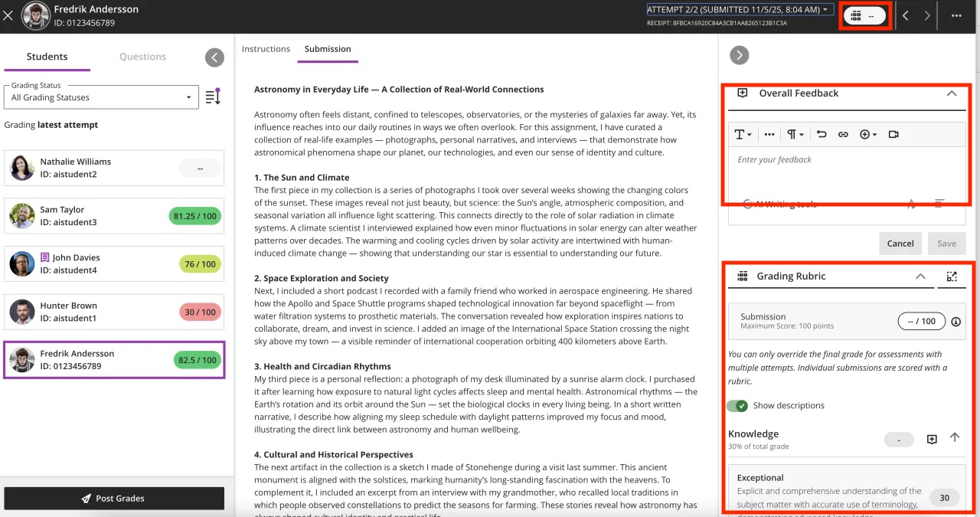Click the info icon beside Submission score
Image resolution: width=980 pixels, height=517 pixels.
click(955, 321)
